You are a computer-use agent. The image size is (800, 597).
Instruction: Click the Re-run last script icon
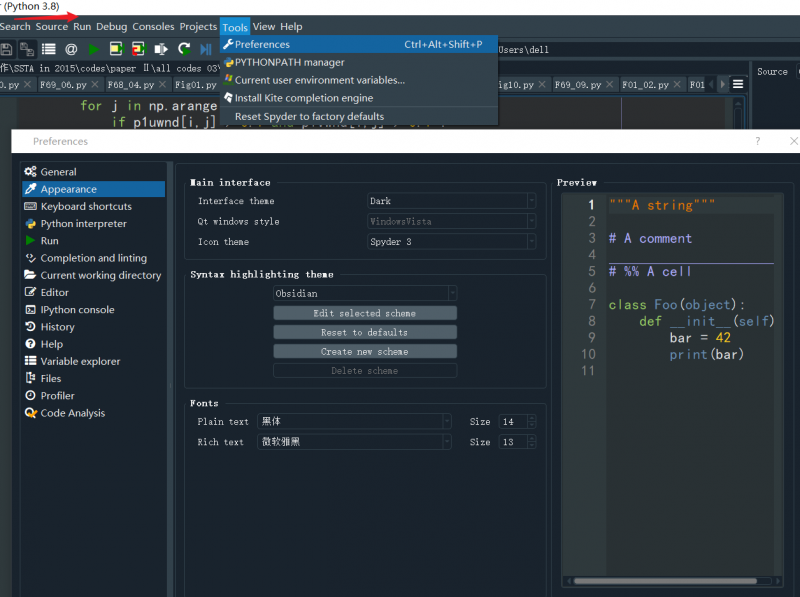pos(184,48)
